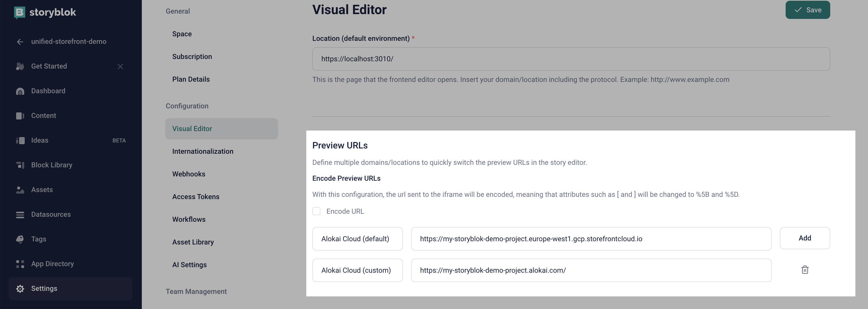Open the App Directory icon
Viewport: 868px width, 309px height.
20,263
